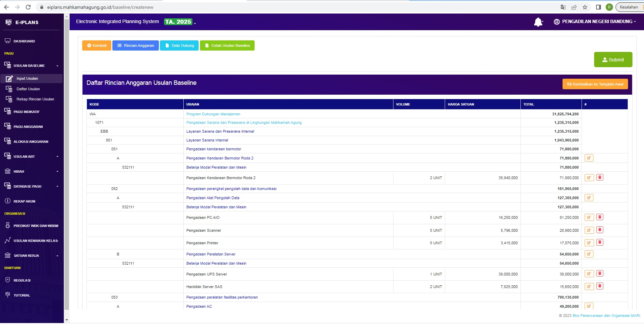Screen dimensions: 644x324
Task: Open Daftar Usulan in sidebar
Action: pyautogui.click(x=28, y=89)
